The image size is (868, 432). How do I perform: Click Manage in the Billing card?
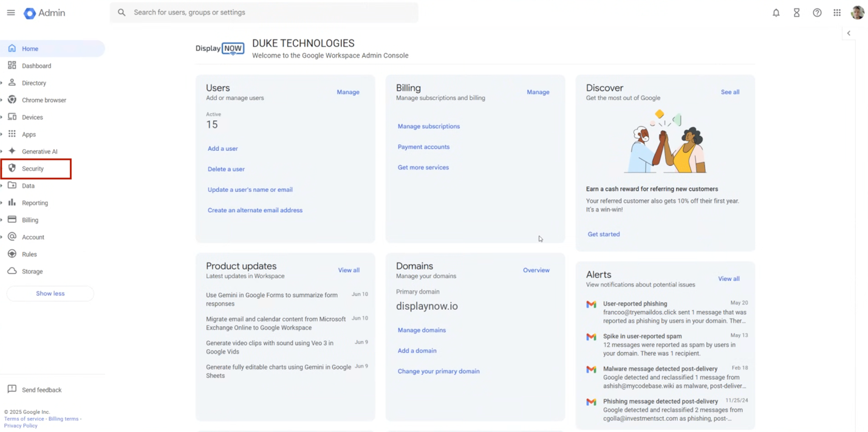pyautogui.click(x=538, y=92)
